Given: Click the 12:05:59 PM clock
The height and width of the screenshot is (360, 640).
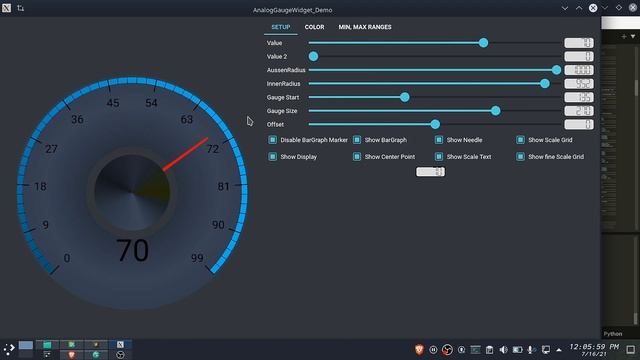Looking at the screenshot, I should (594, 347).
